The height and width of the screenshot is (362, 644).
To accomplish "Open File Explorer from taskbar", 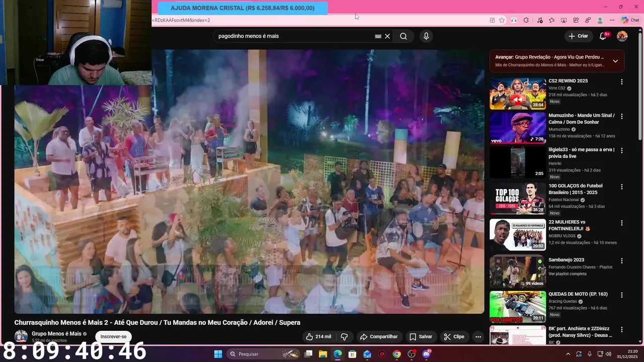I will coord(323,354).
